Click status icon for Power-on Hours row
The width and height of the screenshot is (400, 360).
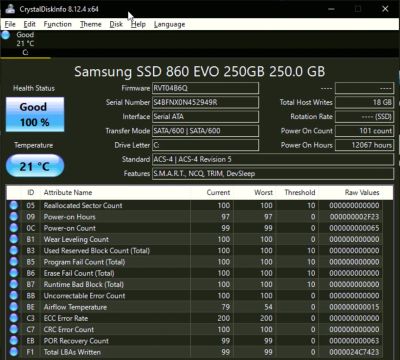pyautogui.click(x=14, y=217)
